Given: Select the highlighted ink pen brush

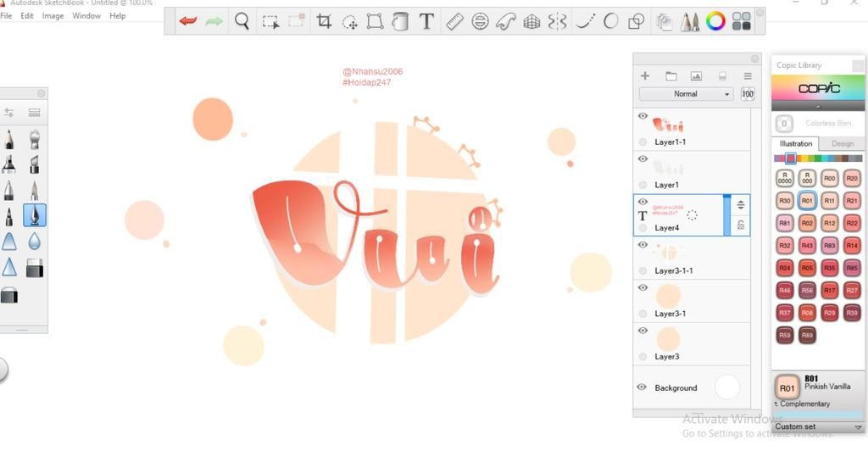Looking at the screenshot, I should (x=34, y=215).
